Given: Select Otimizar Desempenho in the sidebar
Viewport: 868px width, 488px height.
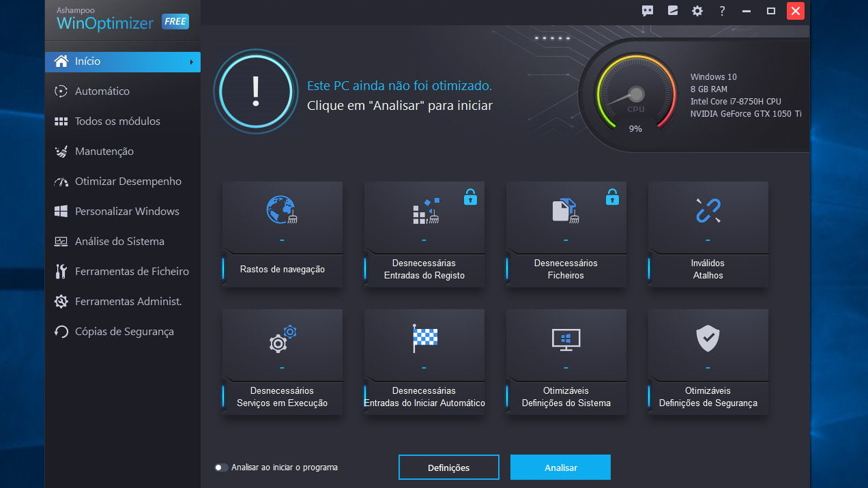Looking at the screenshot, I should tap(128, 182).
